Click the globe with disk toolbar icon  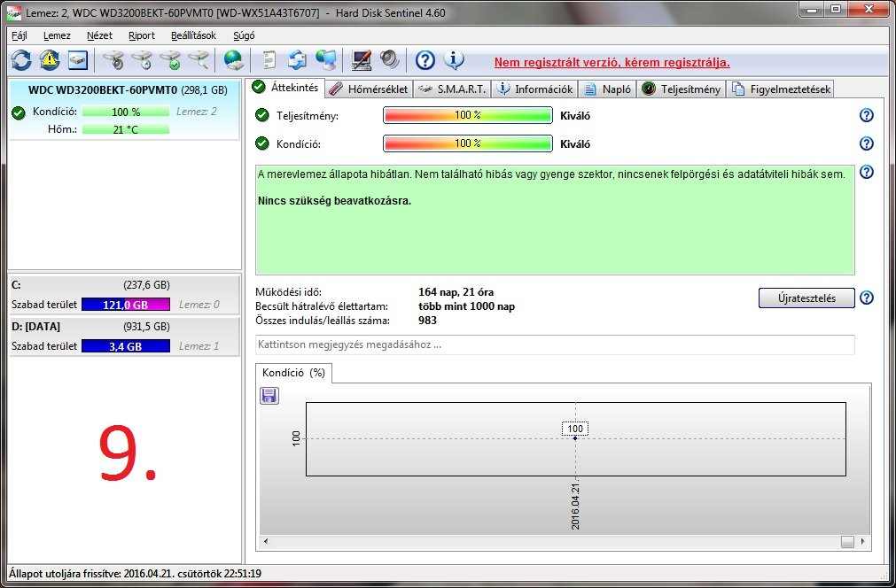pyautogui.click(x=234, y=60)
